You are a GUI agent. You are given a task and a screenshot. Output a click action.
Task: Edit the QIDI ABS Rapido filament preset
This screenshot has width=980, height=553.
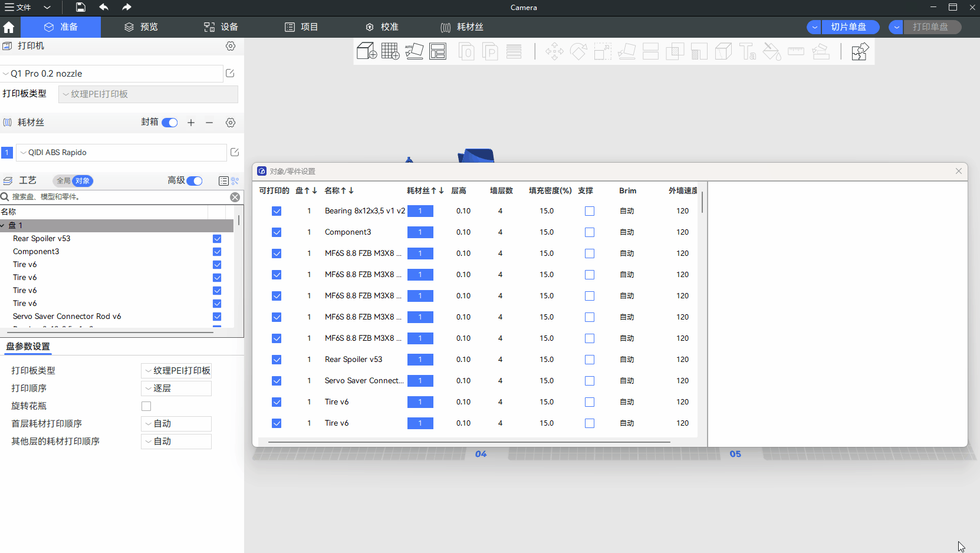235,153
